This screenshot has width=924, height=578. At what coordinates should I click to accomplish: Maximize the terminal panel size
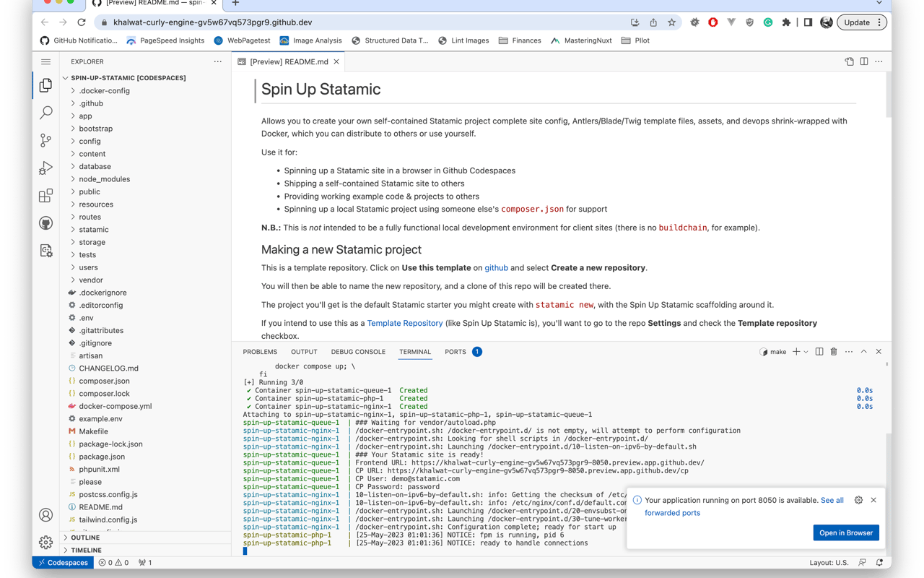pyautogui.click(x=863, y=352)
